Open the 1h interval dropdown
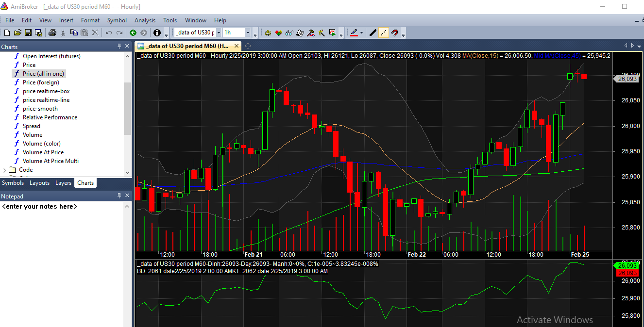The width and height of the screenshot is (644, 327). pyautogui.click(x=248, y=33)
